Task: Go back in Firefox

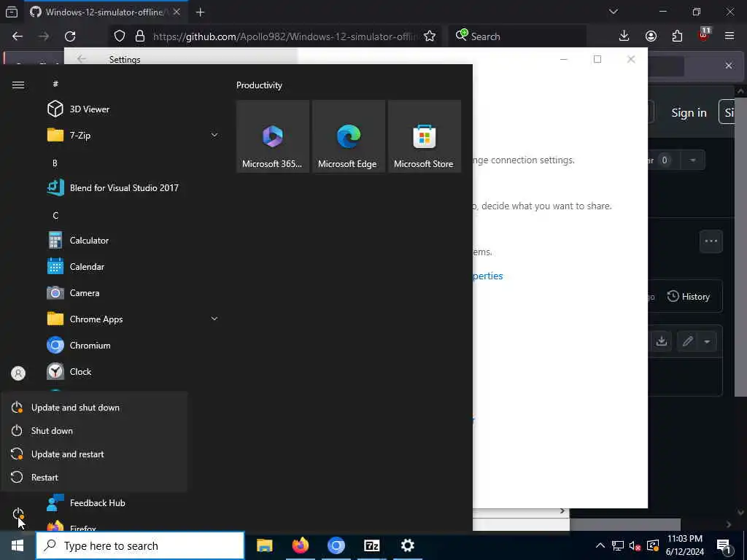Action: click(18, 36)
